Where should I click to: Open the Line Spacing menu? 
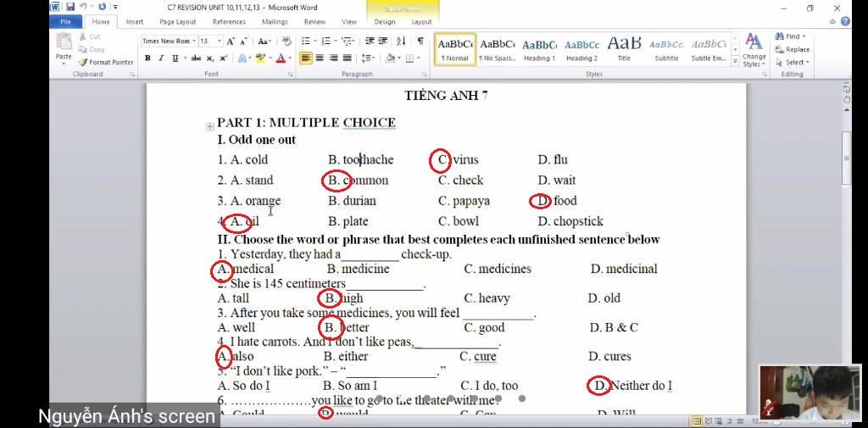click(x=368, y=58)
